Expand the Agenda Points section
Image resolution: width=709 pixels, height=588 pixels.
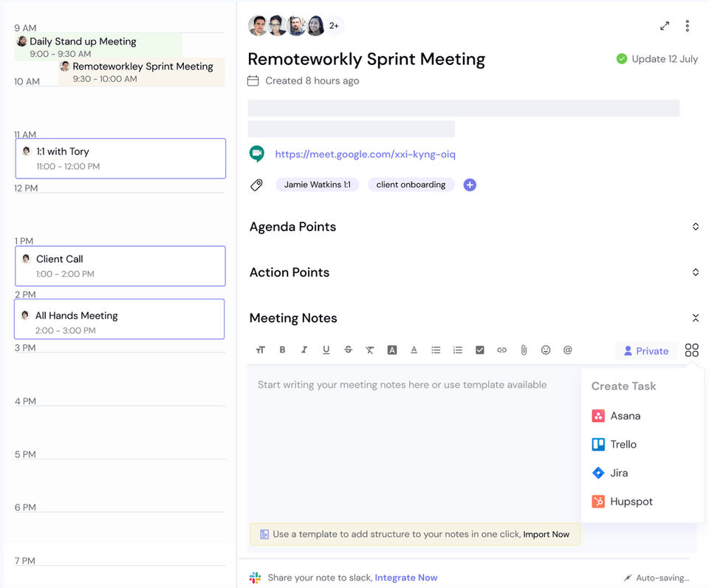695,227
